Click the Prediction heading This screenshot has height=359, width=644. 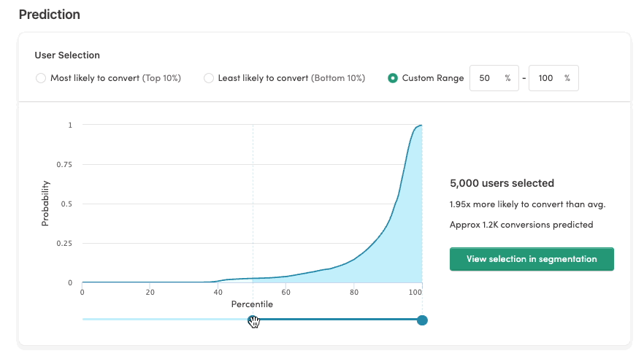[x=50, y=15]
